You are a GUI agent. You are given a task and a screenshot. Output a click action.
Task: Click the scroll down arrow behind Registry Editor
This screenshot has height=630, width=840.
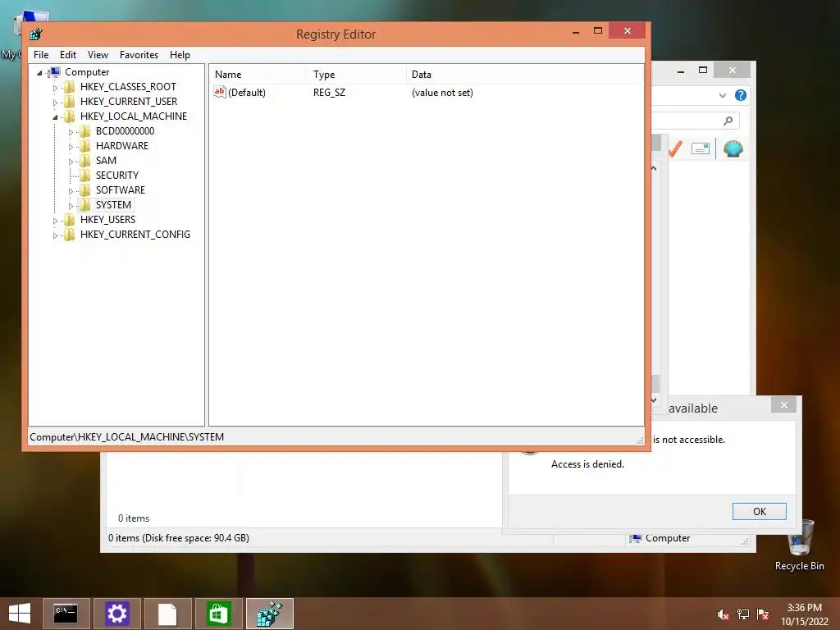pos(654,399)
